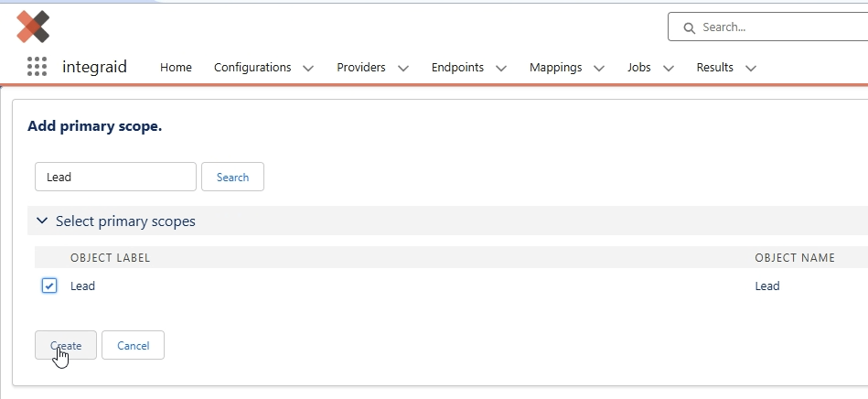Screen dimensions: 868x399
Task: Click the Cancel button
Action: click(x=133, y=345)
